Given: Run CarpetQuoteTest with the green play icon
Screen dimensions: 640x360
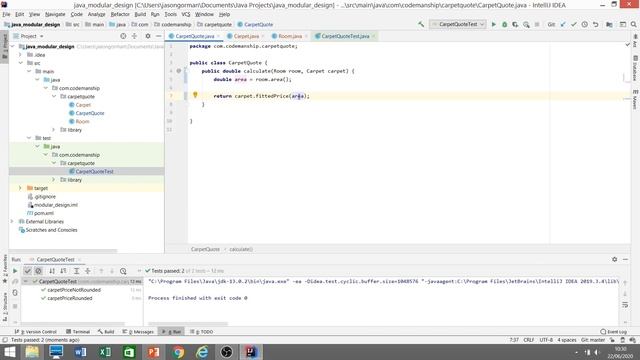Looking at the screenshot, I should [x=493, y=24].
